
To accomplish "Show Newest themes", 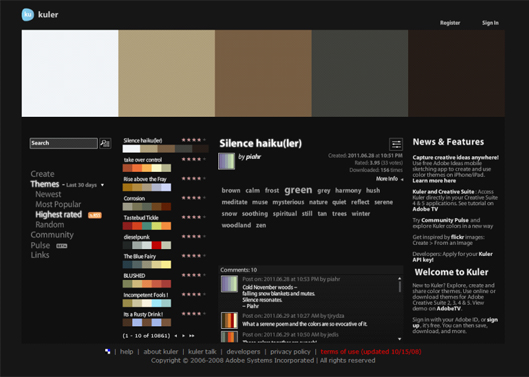I will pyautogui.click(x=48, y=194).
